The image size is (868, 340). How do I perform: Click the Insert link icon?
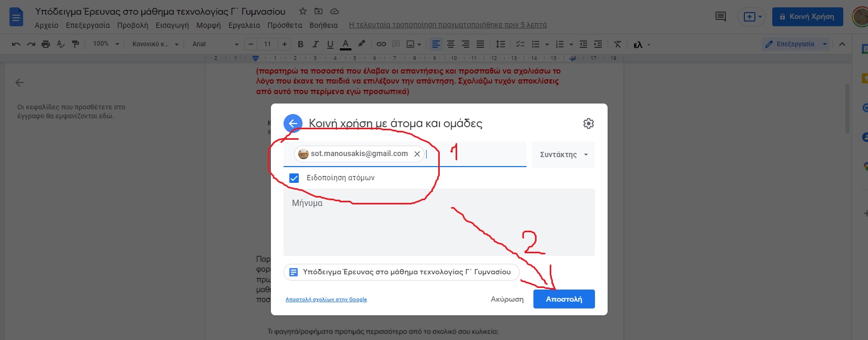pyautogui.click(x=381, y=44)
